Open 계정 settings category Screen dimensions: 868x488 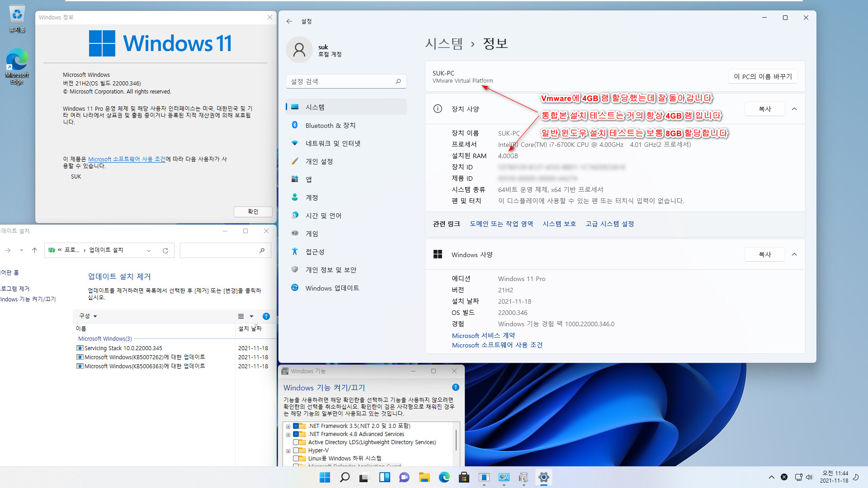click(x=346, y=197)
